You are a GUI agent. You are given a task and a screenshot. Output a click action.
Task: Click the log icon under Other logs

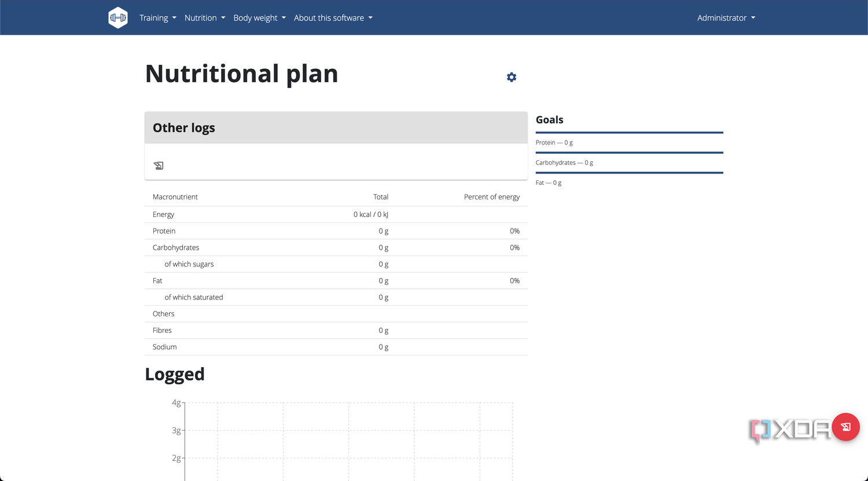click(x=159, y=165)
